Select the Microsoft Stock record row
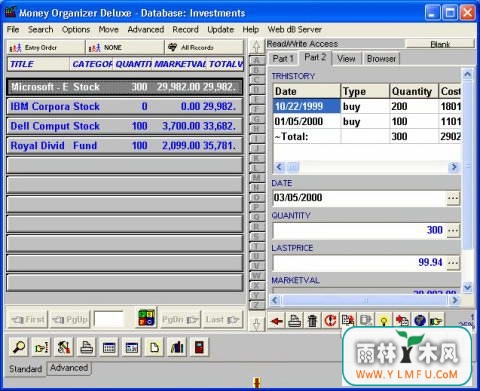This screenshot has height=391, width=480. click(124, 87)
